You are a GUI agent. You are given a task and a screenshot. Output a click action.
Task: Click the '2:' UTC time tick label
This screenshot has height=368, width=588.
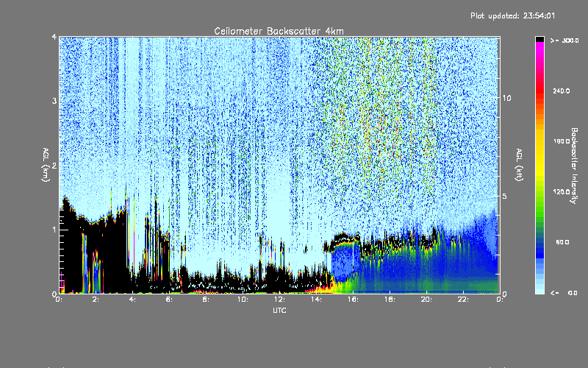pyautogui.click(x=96, y=300)
